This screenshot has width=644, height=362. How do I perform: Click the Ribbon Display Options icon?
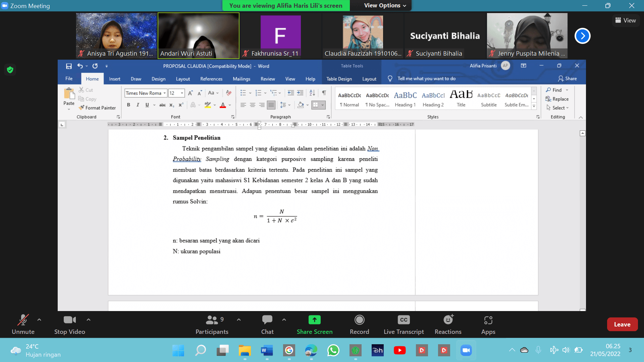[524, 66]
